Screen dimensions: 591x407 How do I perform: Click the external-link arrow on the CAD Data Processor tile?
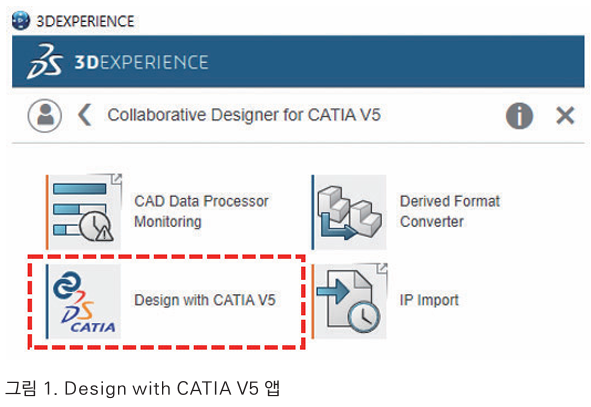point(117,179)
